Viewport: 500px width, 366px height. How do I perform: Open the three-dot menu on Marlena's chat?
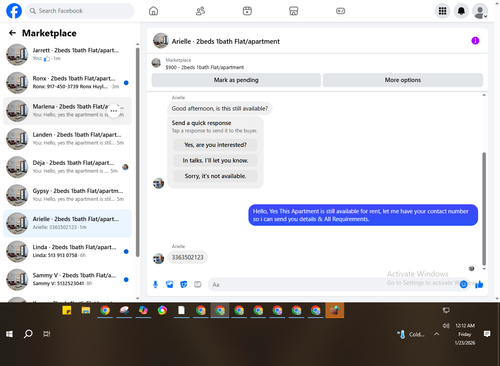114,111
